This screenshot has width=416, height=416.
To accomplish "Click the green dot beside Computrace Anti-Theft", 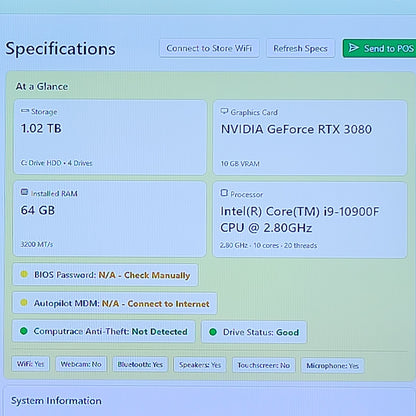I will (x=24, y=331).
